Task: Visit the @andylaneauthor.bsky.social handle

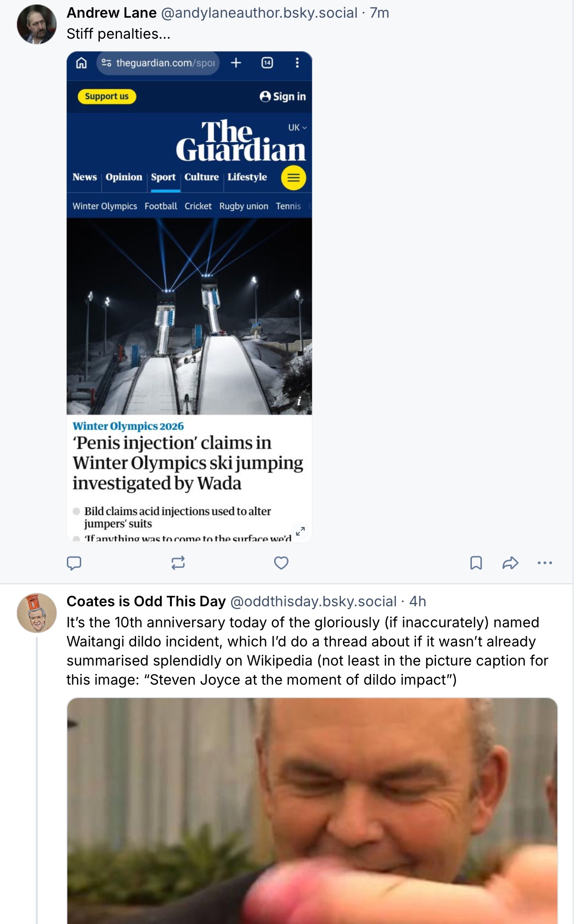Action: (x=259, y=13)
